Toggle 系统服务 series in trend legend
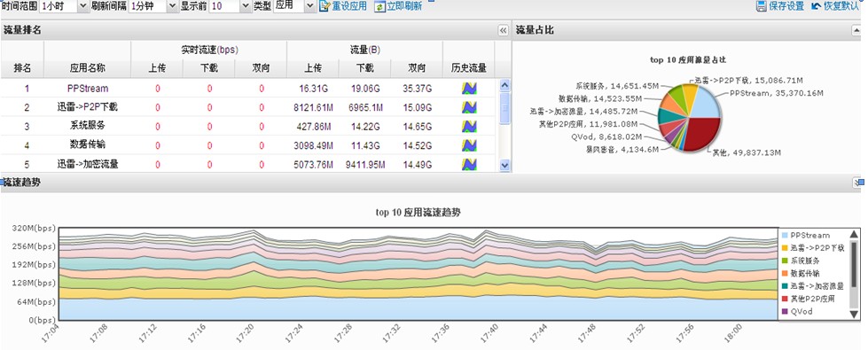This screenshot has width=868, height=350. (801, 261)
